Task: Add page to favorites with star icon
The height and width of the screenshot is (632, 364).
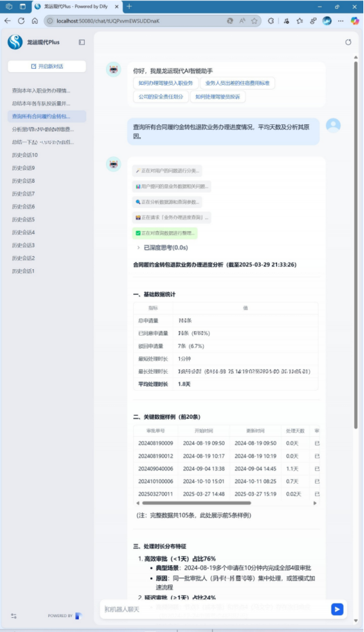Action: tap(254, 20)
